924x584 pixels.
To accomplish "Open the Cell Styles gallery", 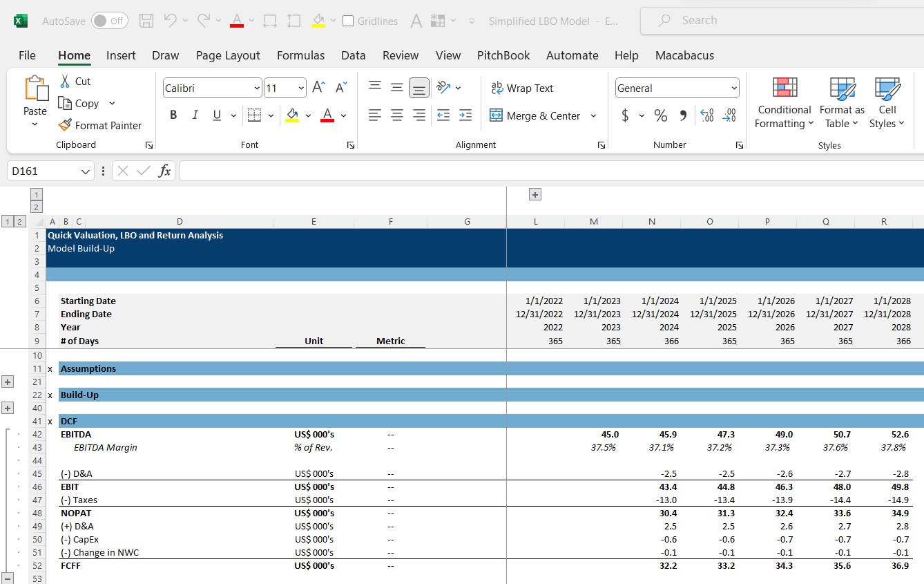I will pyautogui.click(x=887, y=102).
